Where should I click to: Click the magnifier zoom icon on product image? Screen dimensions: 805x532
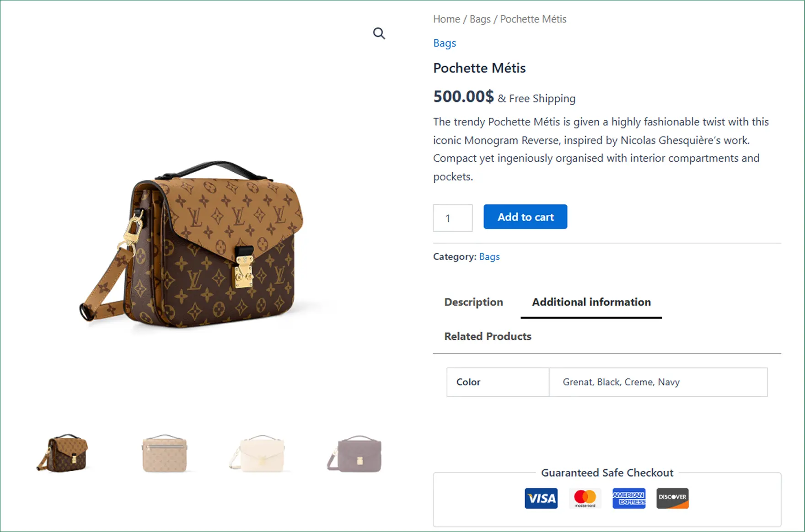point(379,33)
